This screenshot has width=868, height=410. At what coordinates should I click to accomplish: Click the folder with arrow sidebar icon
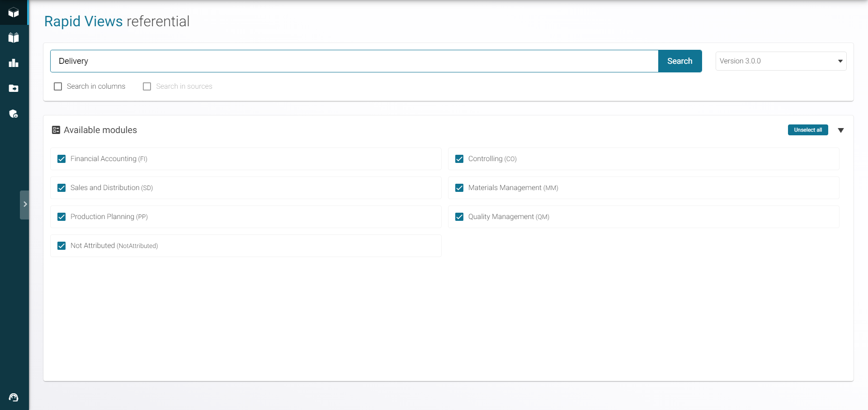14,88
